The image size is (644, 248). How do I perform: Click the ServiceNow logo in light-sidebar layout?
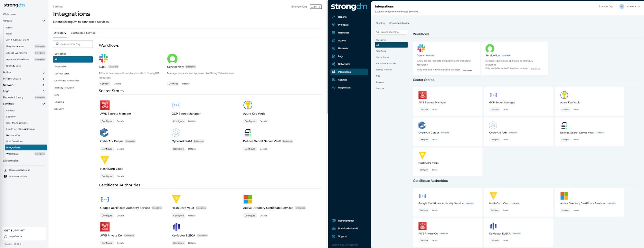click(x=172, y=59)
